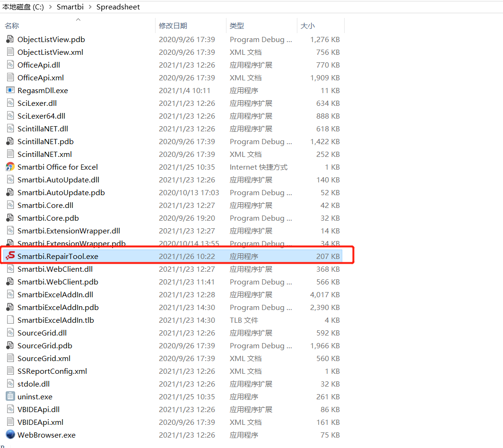The image size is (503, 448).
Task: Click the 75 KB size cell
Action: pos(330,435)
